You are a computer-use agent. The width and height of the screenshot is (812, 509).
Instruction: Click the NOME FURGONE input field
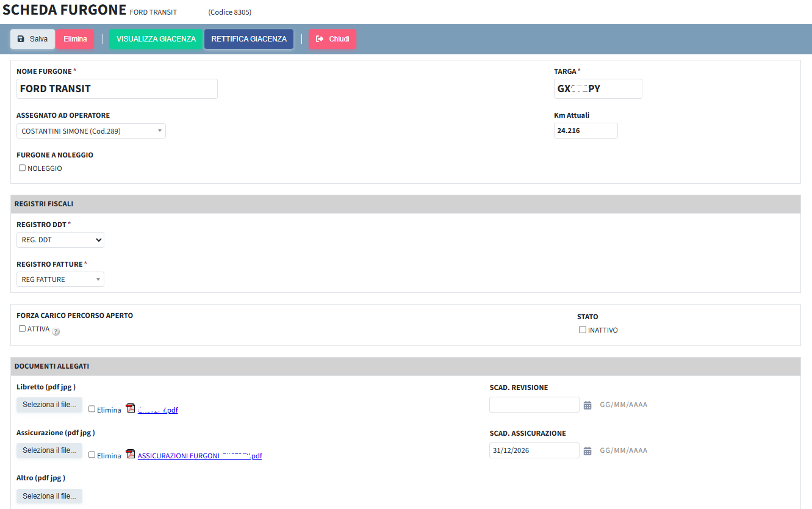click(117, 88)
